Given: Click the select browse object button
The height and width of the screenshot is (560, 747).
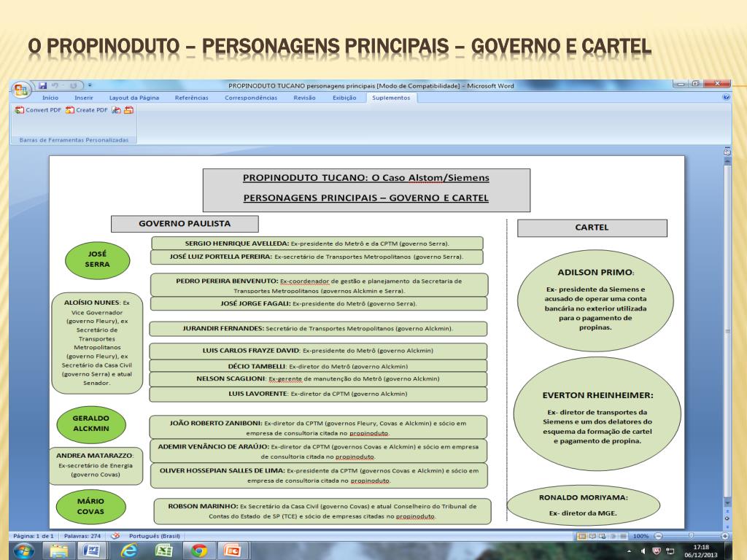Looking at the screenshot, I should coord(727,518).
